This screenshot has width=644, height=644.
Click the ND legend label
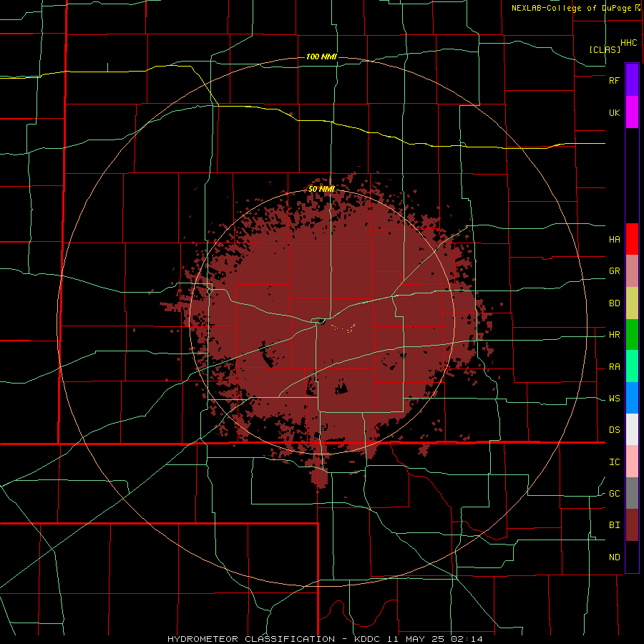pos(614,557)
